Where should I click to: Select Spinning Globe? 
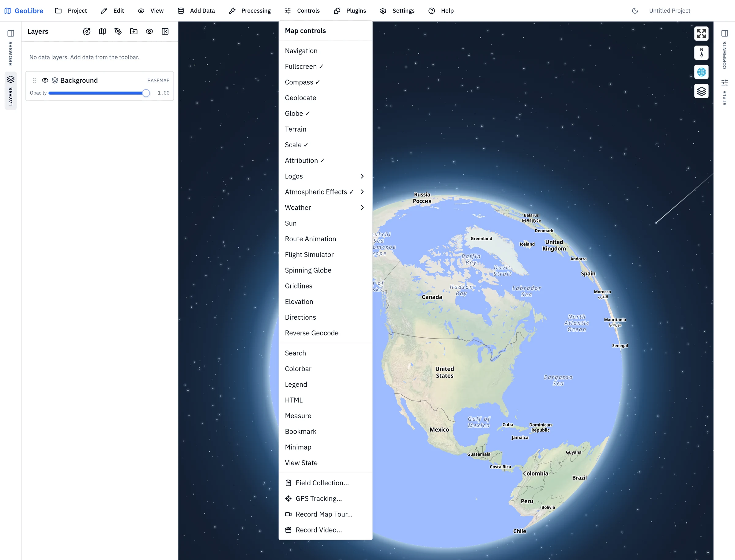tap(325, 270)
